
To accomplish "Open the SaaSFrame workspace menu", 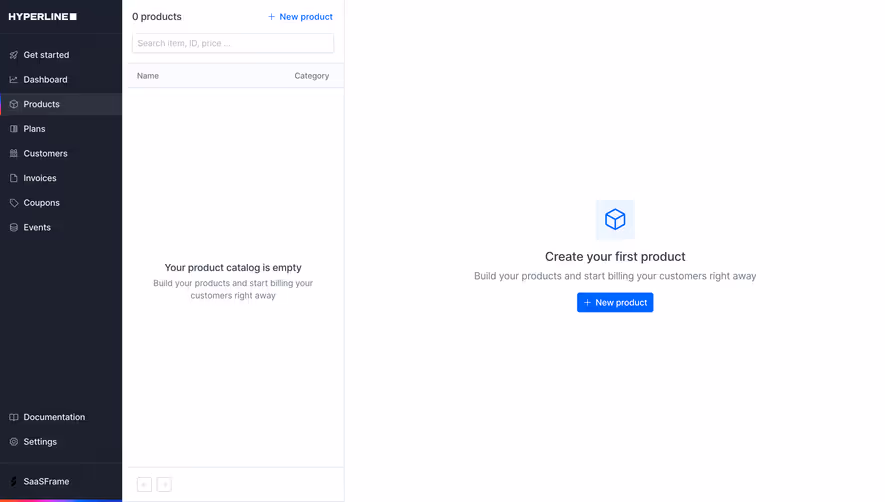I will point(46,481).
